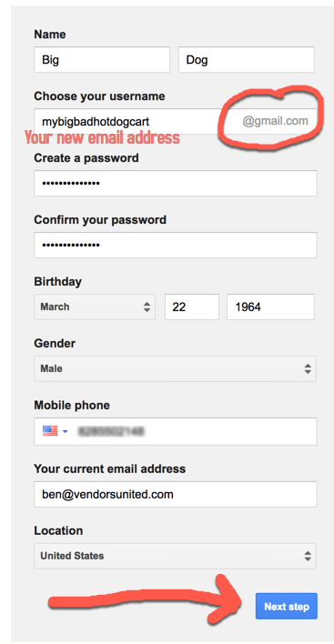334x644 pixels.
Task: Open the March birthday month dropdown
Action: click(95, 307)
